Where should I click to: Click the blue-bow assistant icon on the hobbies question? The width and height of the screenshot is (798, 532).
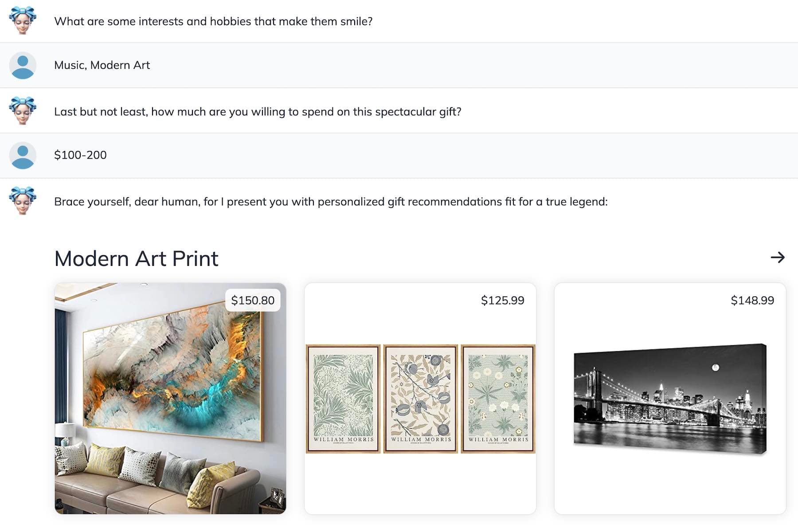(23, 21)
